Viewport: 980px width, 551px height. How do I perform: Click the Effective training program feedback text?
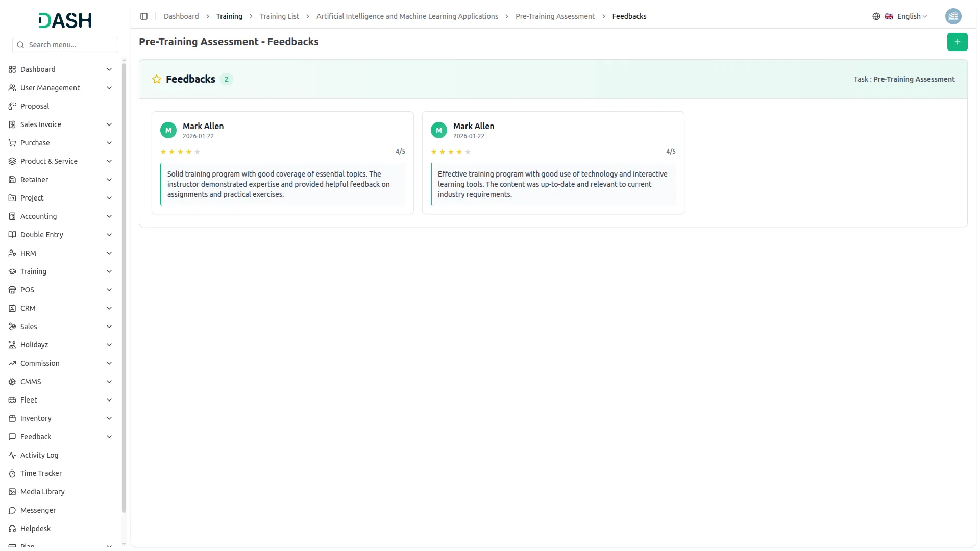pos(553,184)
